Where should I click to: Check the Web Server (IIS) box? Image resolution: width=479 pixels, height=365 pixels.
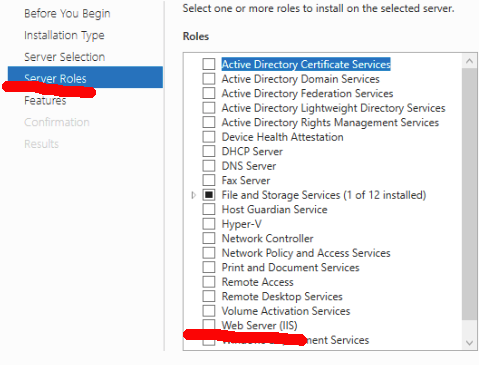(209, 325)
